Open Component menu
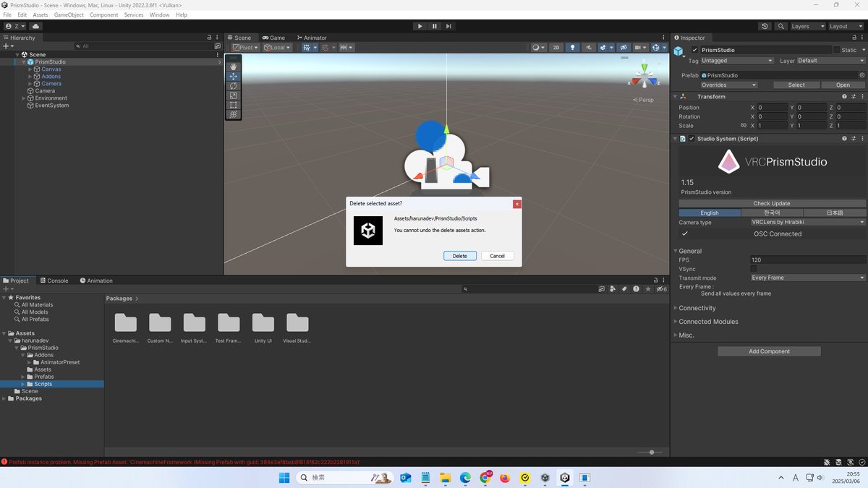Screen dimensions: 868x488 [103, 14]
